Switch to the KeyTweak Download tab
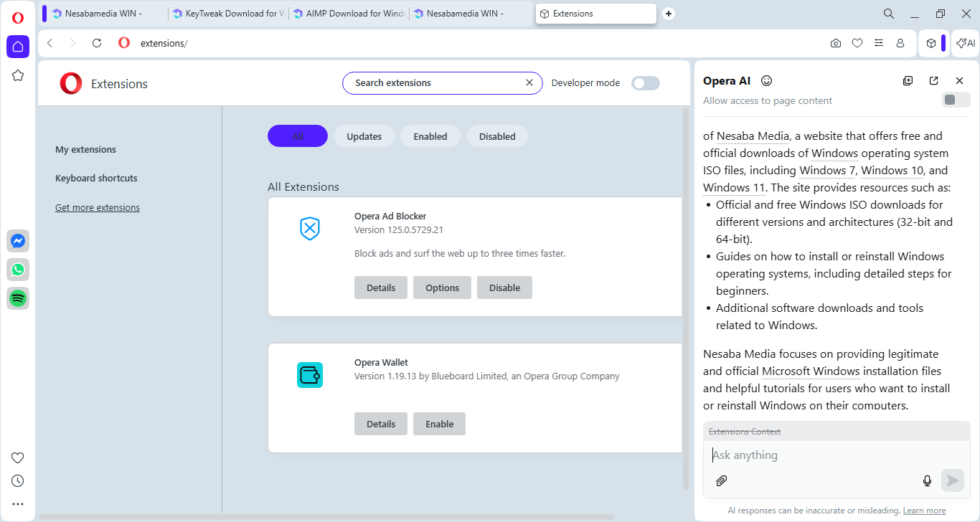 pyautogui.click(x=228, y=14)
